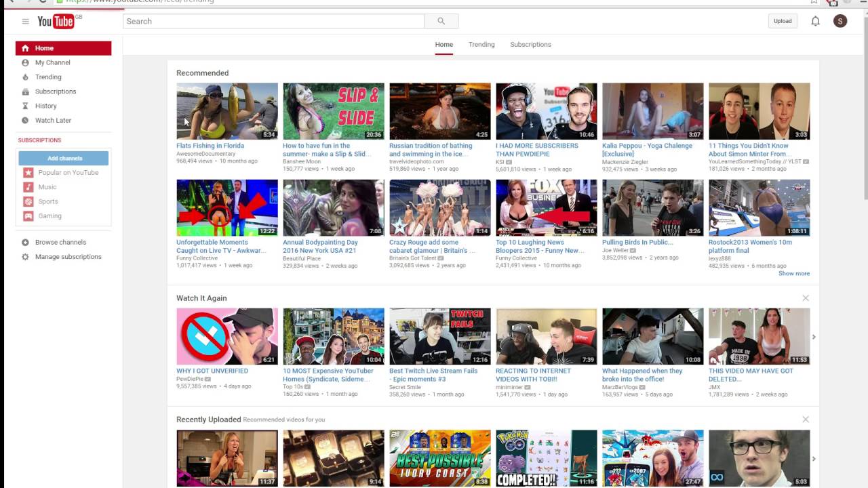Open the Gaming subscription link
The image size is (868, 488).
[50, 216]
